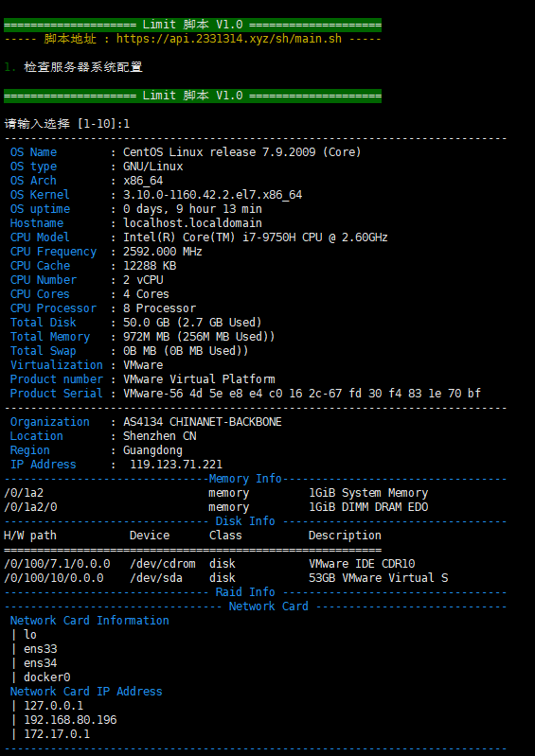The image size is (535, 756).
Task: Click the OS Name CentOS value
Action: pyautogui.click(x=242, y=152)
